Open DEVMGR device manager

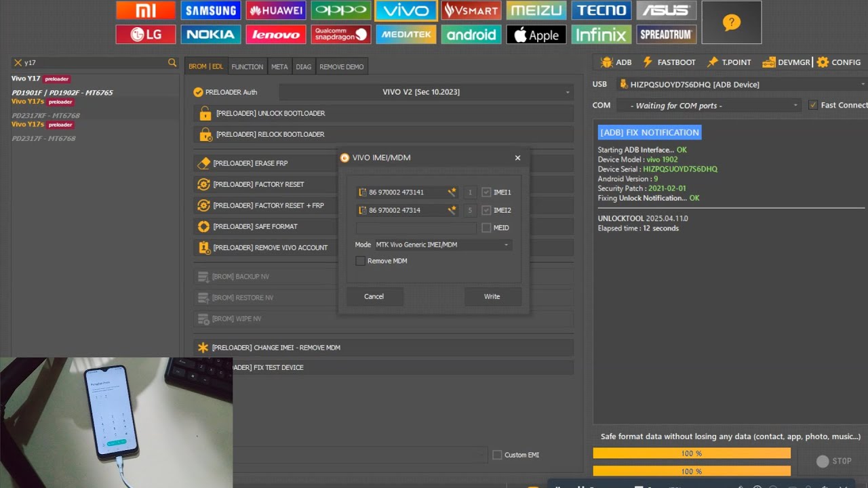787,62
